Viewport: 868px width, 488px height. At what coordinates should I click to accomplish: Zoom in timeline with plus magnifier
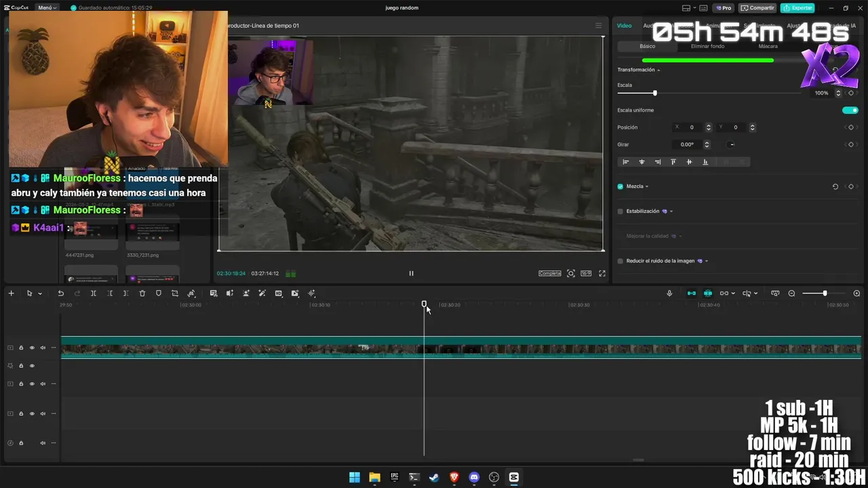pyautogui.click(x=856, y=293)
